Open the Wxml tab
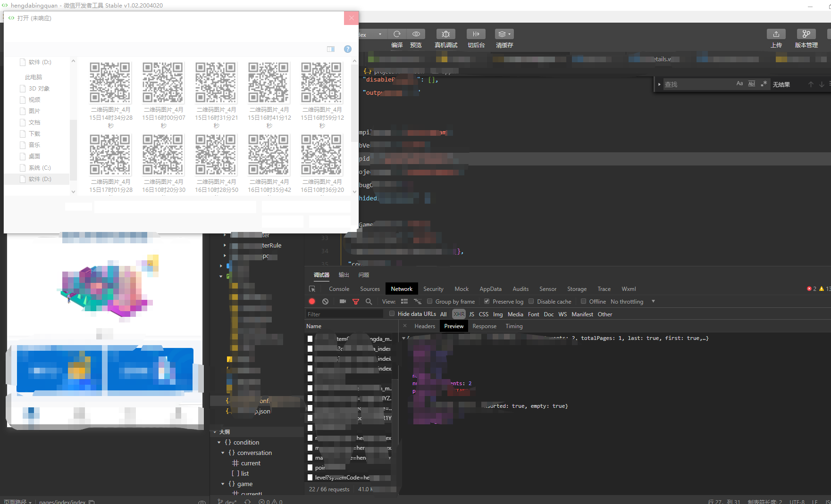This screenshot has height=504, width=831. (629, 289)
